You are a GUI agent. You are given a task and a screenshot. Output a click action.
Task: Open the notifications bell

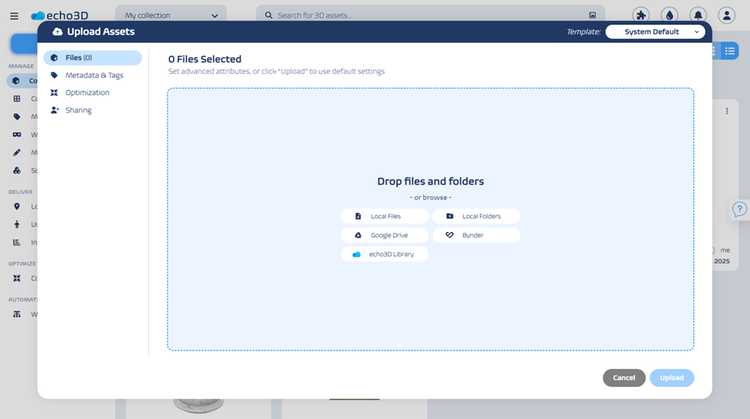pyautogui.click(x=698, y=15)
